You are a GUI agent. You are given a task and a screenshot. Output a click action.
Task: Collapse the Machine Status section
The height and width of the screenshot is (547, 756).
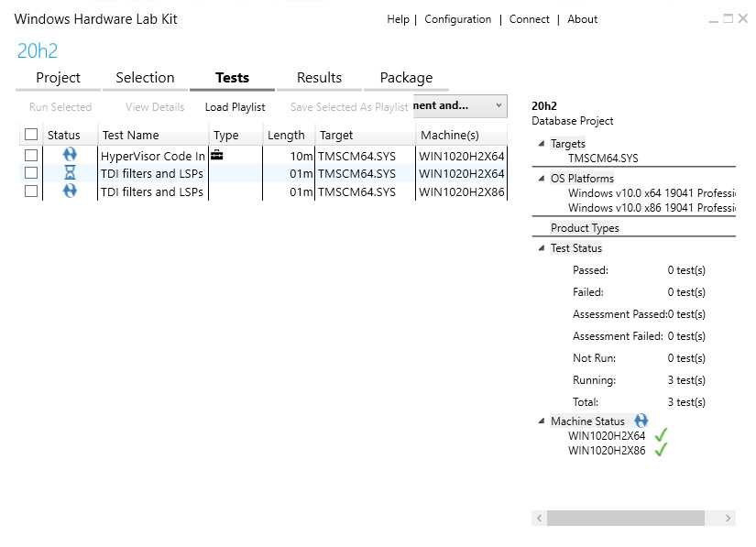pyautogui.click(x=542, y=421)
